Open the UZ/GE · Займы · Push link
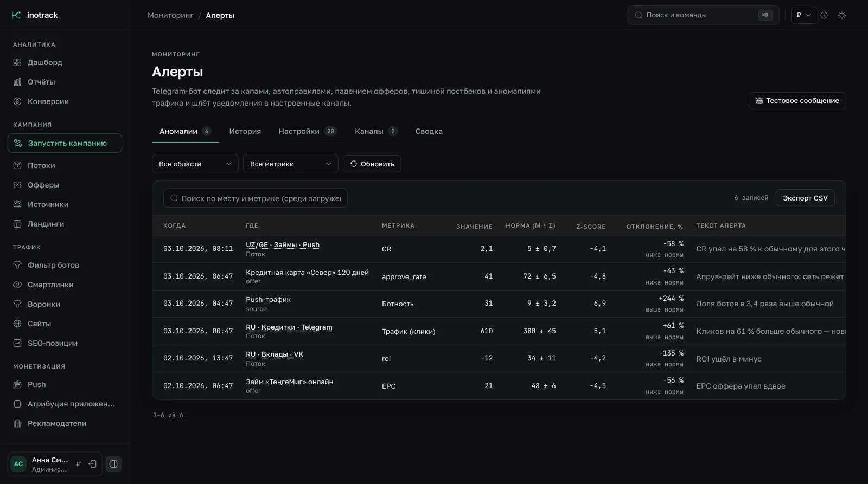Viewport: 868px width, 484px height. [283, 244]
